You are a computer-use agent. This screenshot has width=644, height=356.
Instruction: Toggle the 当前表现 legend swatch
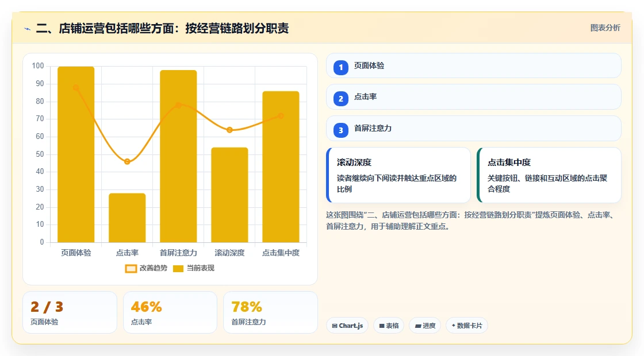coord(178,269)
